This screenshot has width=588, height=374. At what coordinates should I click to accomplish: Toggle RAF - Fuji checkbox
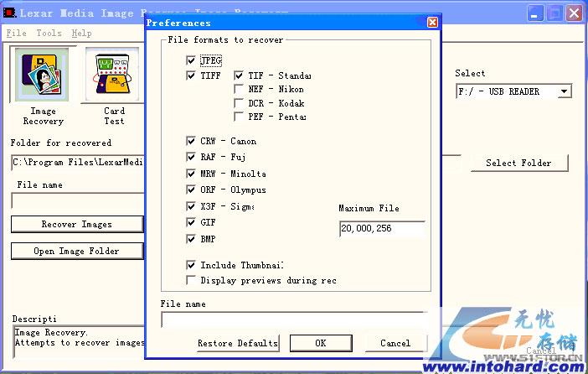[191, 157]
